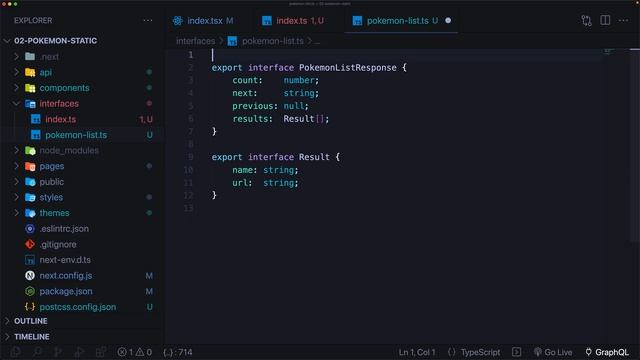Image resolution: width=640 pixels, height=360 pixels.
Task: Open the postcss.config.json file
Action: click(x=78, y=307)
